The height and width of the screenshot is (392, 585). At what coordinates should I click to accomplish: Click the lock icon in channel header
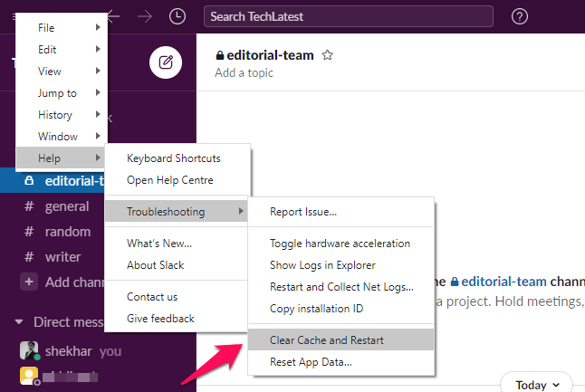pos(220,55)
